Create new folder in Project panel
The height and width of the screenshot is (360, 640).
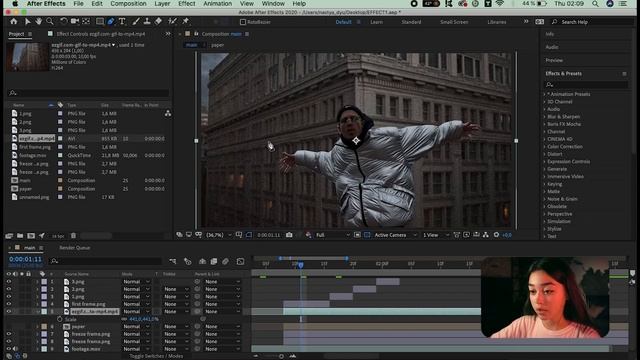(x=20, y=236)
